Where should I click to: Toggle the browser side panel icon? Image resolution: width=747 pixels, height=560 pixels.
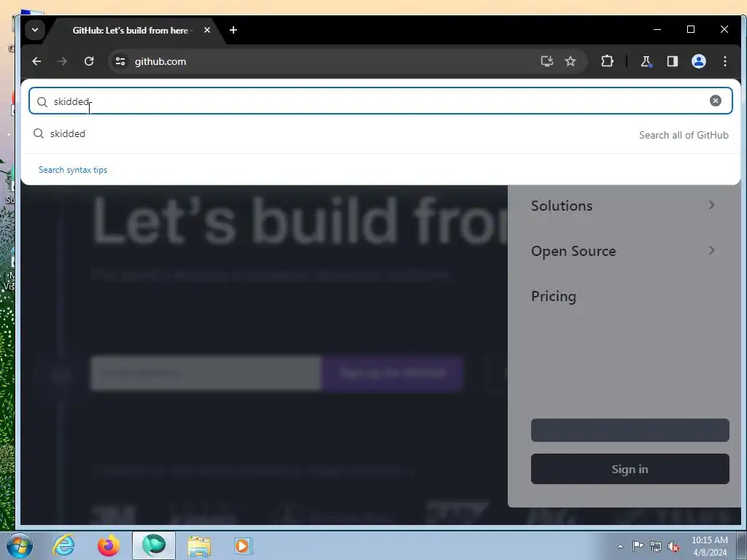(672, 61)
